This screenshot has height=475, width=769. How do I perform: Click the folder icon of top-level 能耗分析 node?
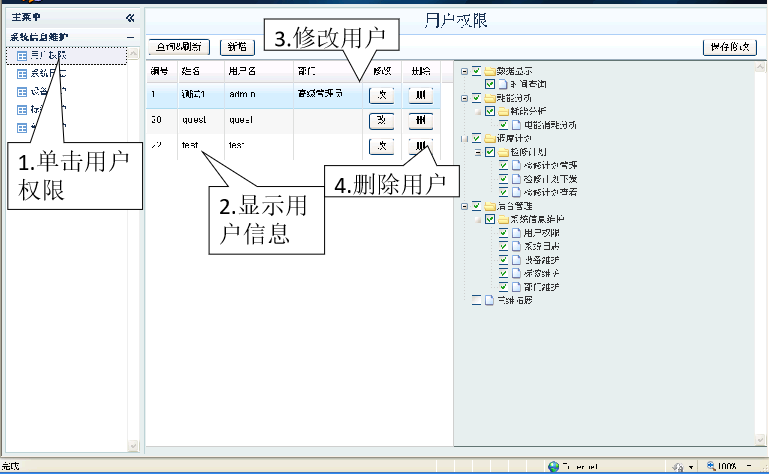[489, 98]
